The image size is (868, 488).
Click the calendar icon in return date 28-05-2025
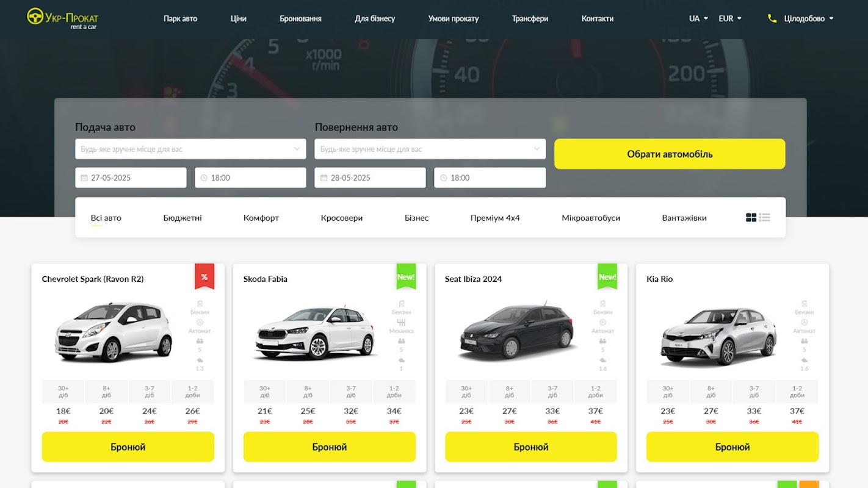324,178
